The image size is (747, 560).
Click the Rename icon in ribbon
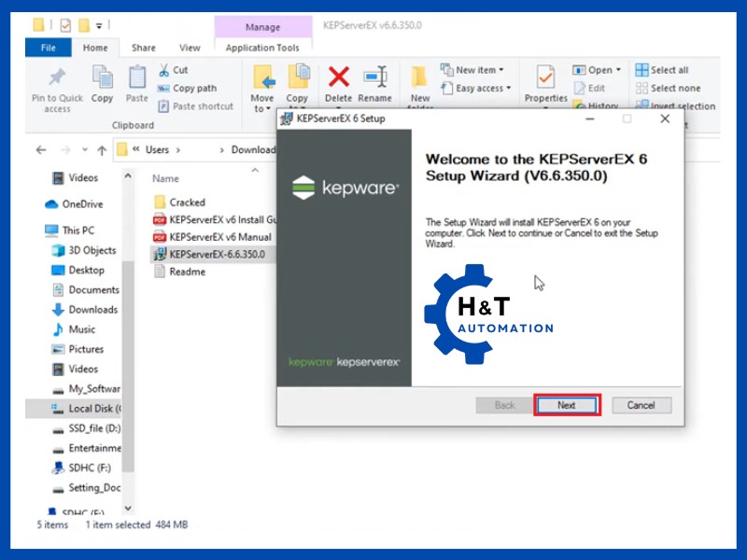[x=374, y=77]
